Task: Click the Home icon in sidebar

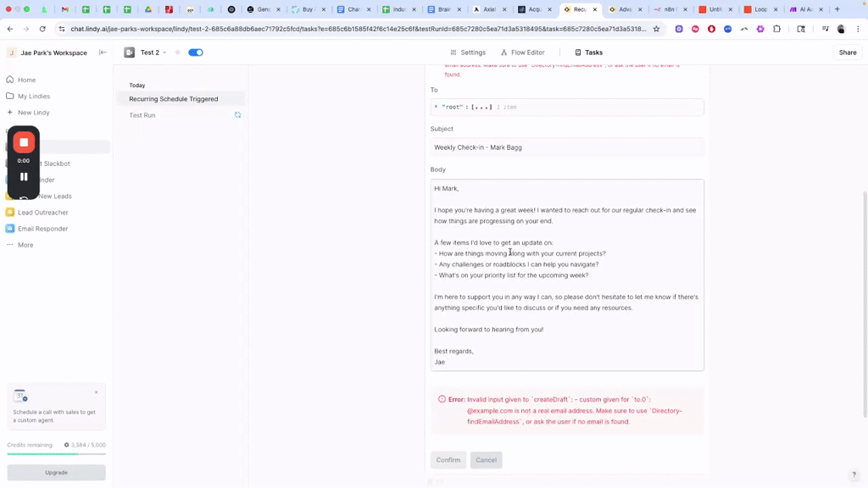Action: pos(10,80)
